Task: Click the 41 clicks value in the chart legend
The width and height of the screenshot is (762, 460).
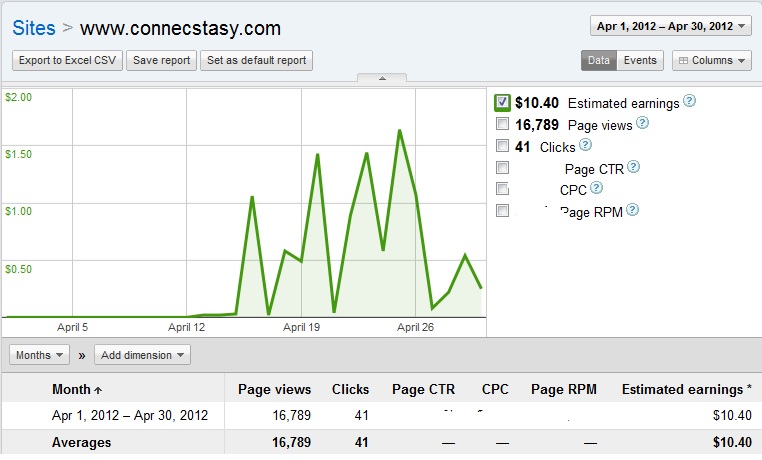Action: pos(522,147)
